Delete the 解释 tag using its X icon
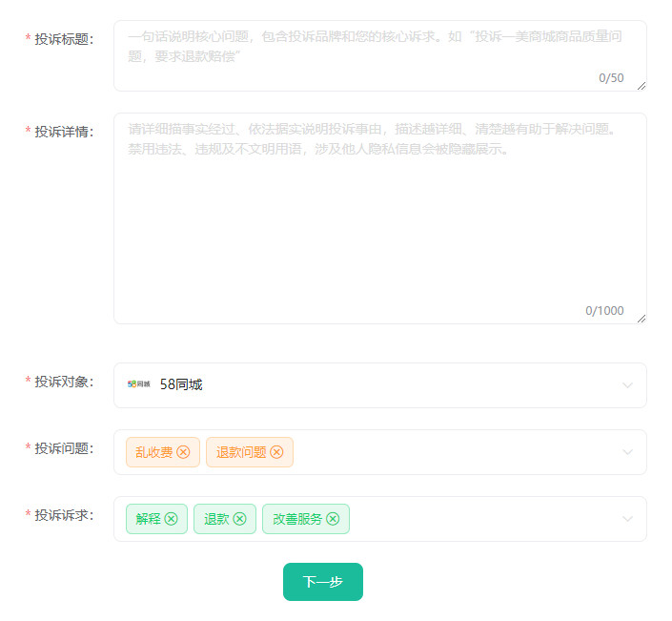This screenshot has width=672, height=621. coord(171,519)
